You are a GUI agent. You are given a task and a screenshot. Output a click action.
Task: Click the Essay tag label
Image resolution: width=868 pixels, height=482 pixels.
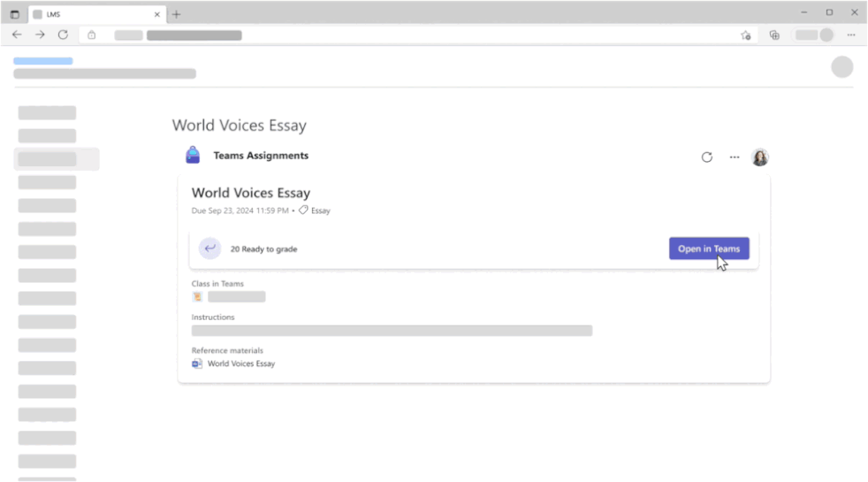coord(321,210)
